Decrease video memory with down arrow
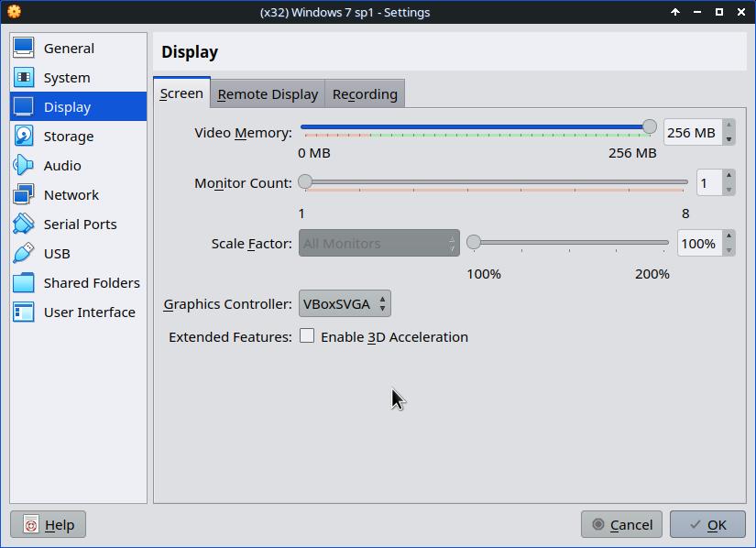Viewport: 756px width, 548px height. coord(729,138)
